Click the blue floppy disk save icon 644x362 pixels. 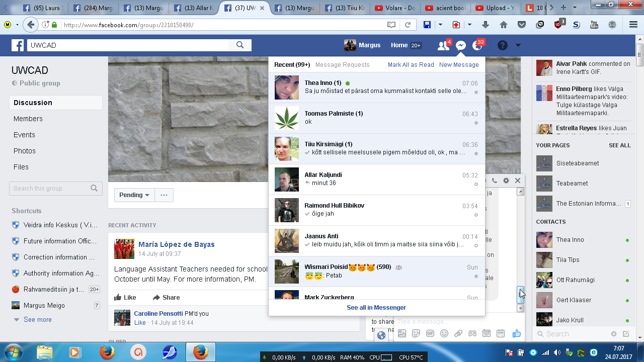coord(427,25)
